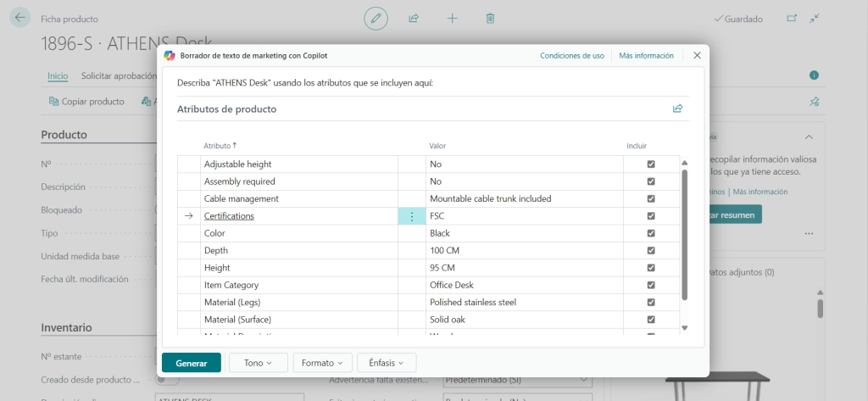The width and height of the screenshot is (868, 401).
Task: Uncheck Incluir for Item Category
Action: coord(651,285)
